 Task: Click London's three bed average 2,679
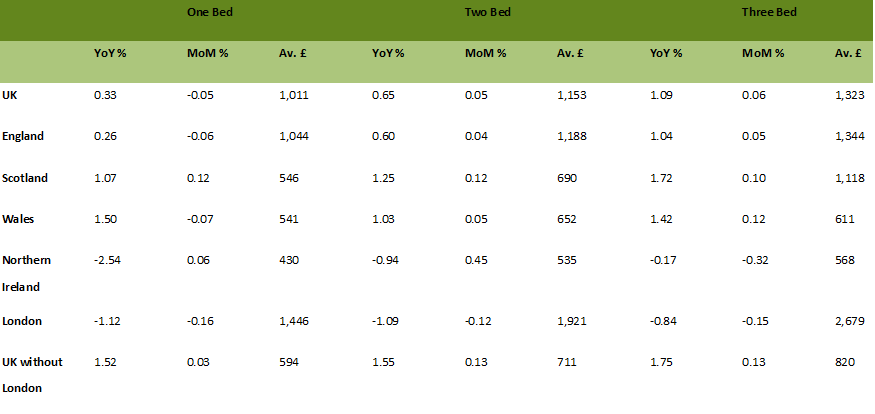tap(850, 321)
